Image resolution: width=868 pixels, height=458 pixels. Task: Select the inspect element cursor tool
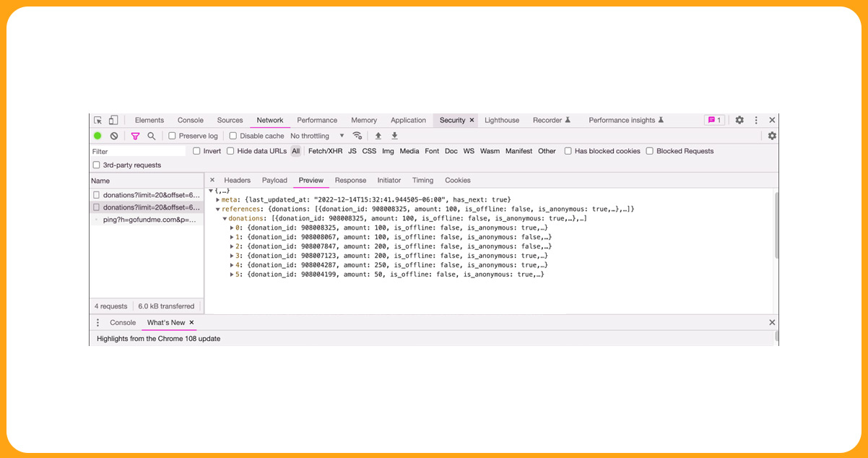(97, 120)
